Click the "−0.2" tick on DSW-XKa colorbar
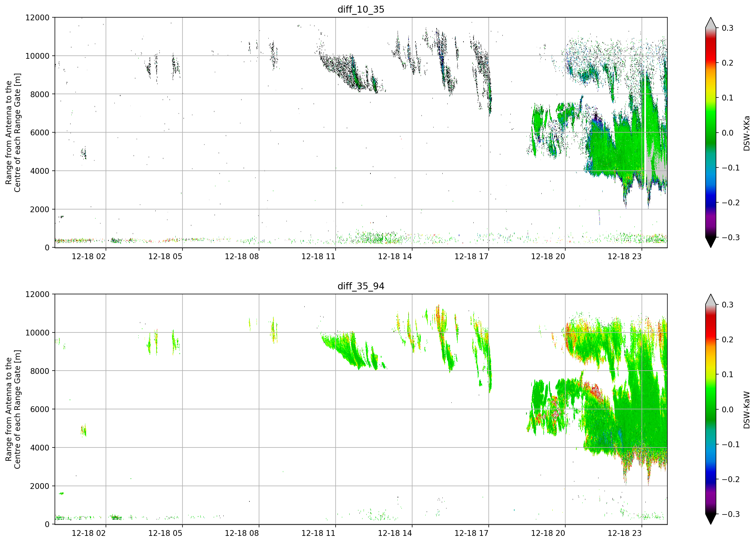This screenshot has height=543, width=756. (731, 203)
